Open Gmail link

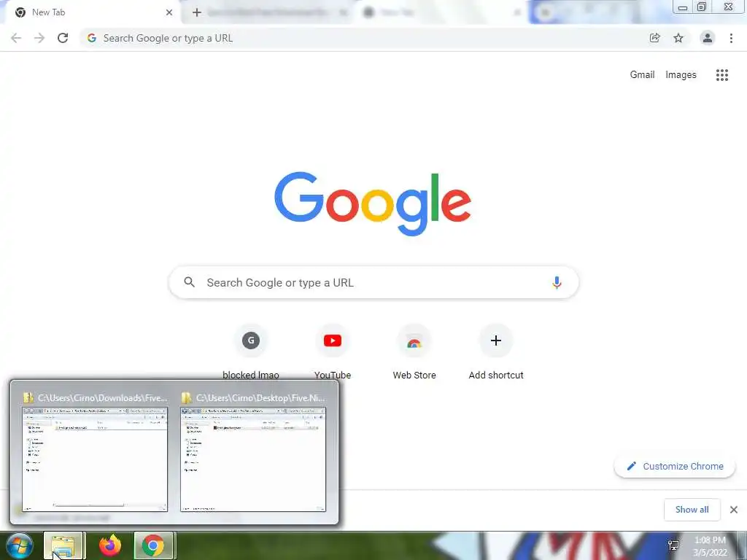(x=642, y=75)
